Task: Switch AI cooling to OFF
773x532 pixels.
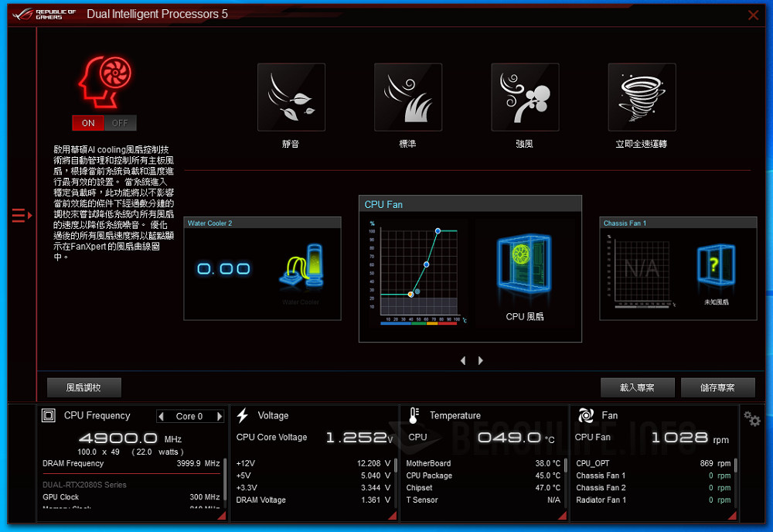Action: point(121,123)
